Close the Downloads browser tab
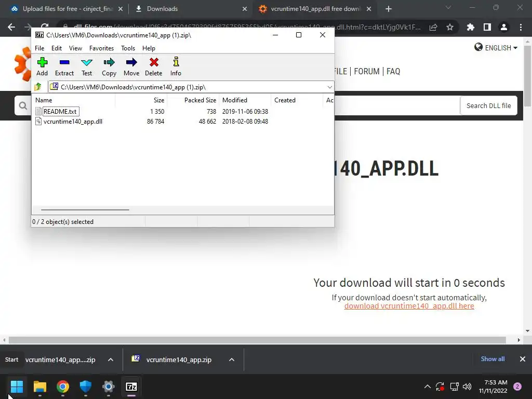Image resolution: width=532 pixels, height=399 pixels. click(x=245, y=9)
